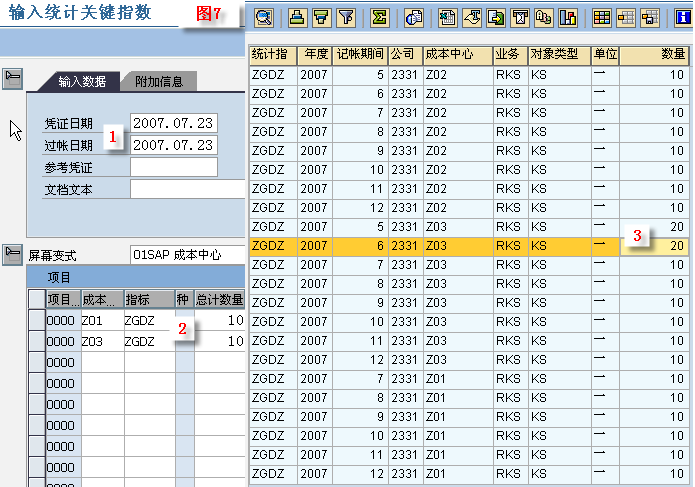Switch to the 输入数据 tab
Viewport: 695px width, 487px height.
(82, 82)
